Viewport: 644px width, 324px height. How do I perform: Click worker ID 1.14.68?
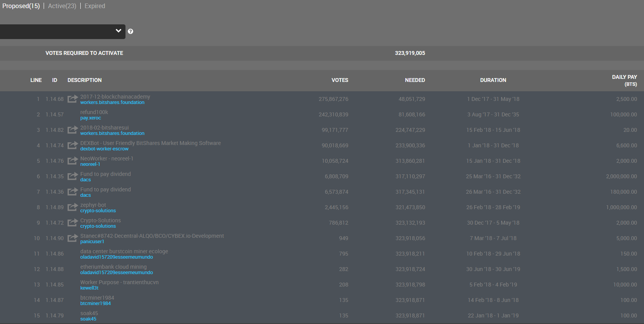pos(54,99)
